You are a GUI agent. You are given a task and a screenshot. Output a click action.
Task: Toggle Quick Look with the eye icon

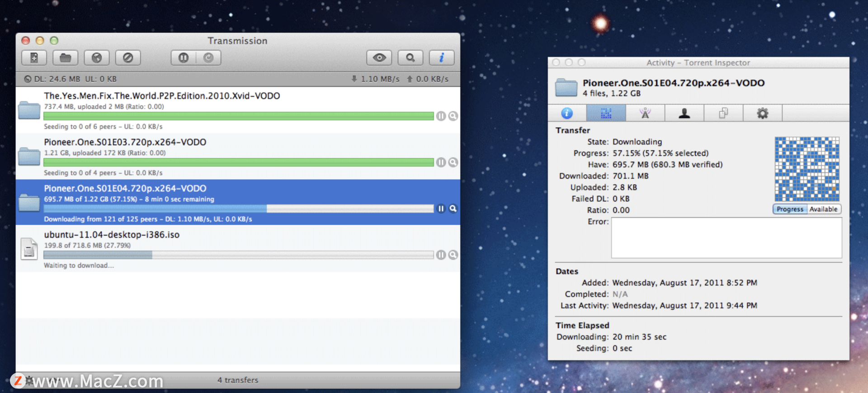pos(379,58)
